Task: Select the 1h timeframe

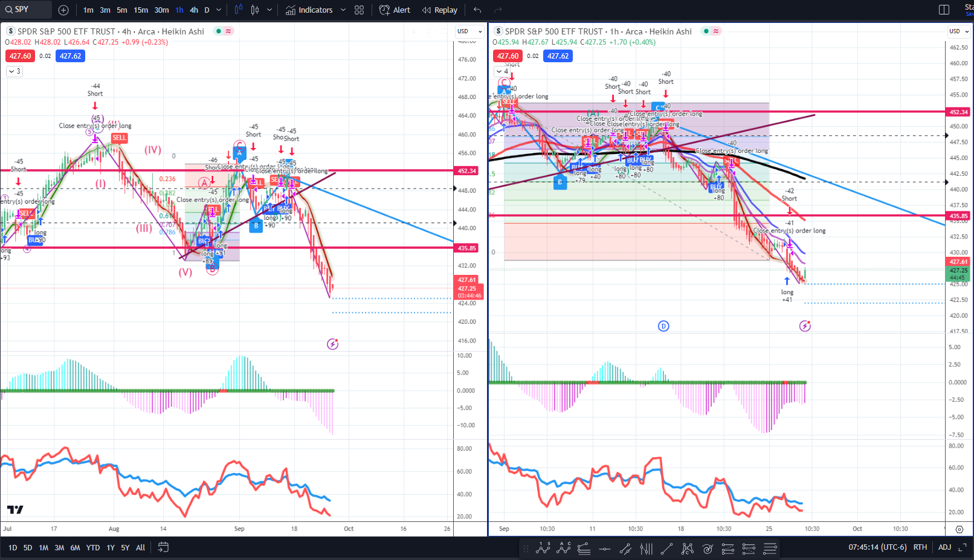Action: (x=179, y=10)
